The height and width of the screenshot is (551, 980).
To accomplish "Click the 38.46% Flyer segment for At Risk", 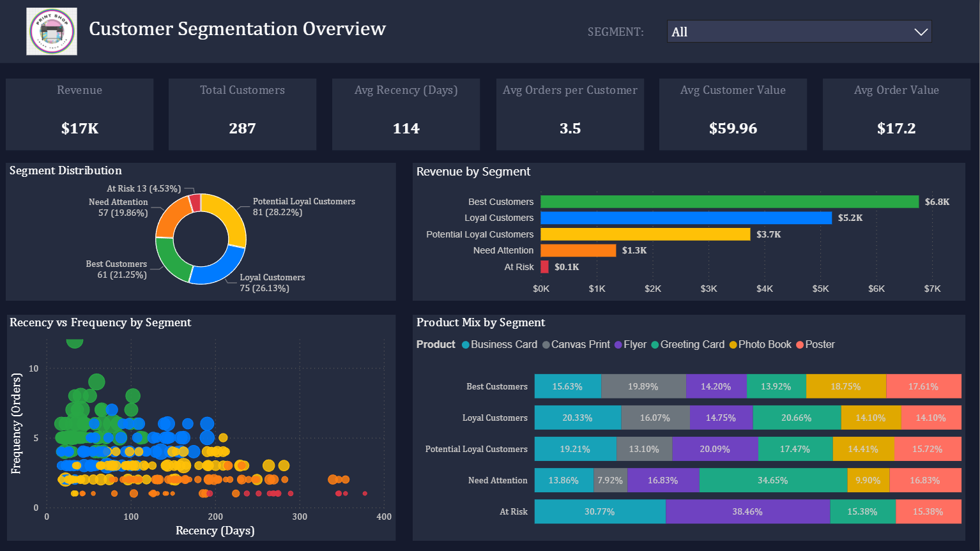I will [747, 511].
